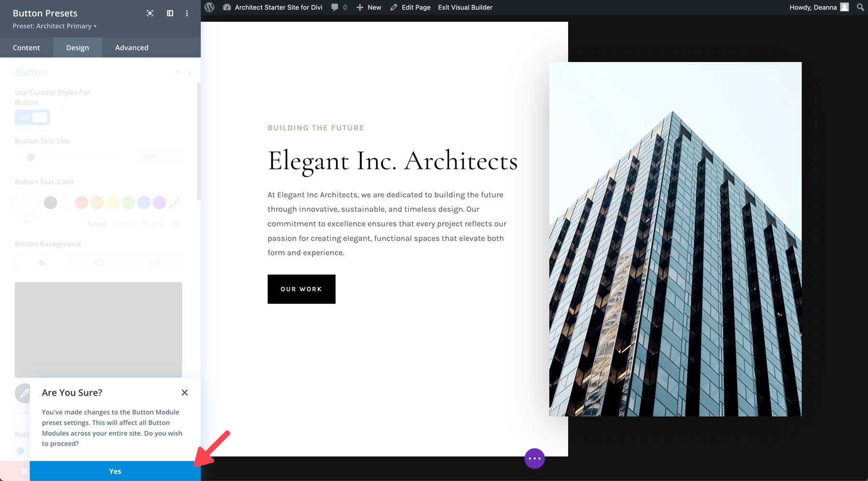Open the three-dot menu in panel header
868x481 pixels.
187,14
